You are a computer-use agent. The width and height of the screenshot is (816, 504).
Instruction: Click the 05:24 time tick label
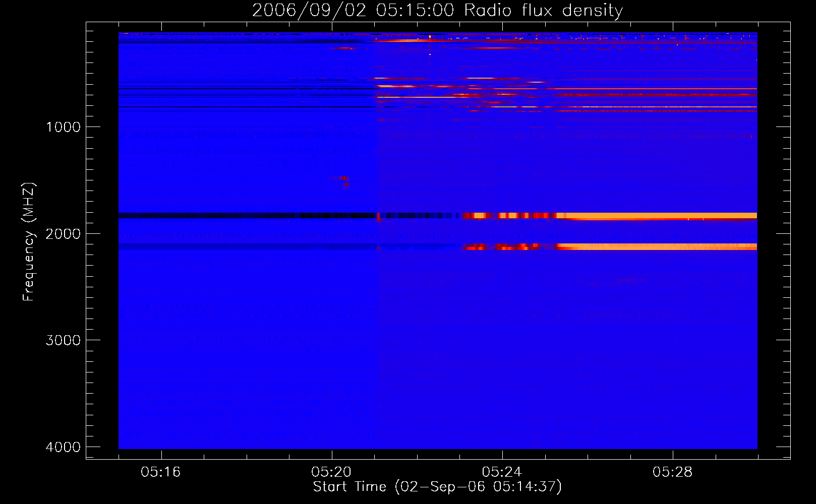502,472
